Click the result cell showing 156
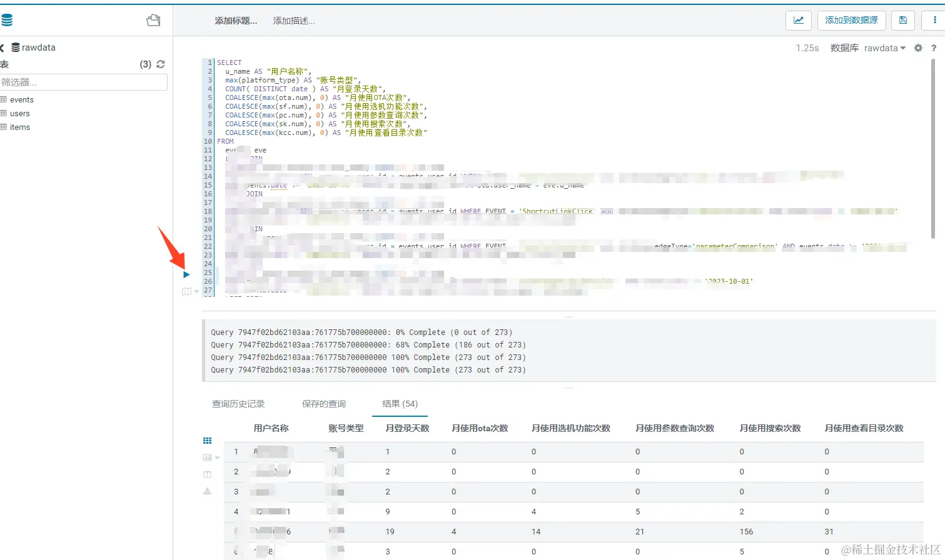The width and height of the screenshot is (945, 560). tap(746, 532)
